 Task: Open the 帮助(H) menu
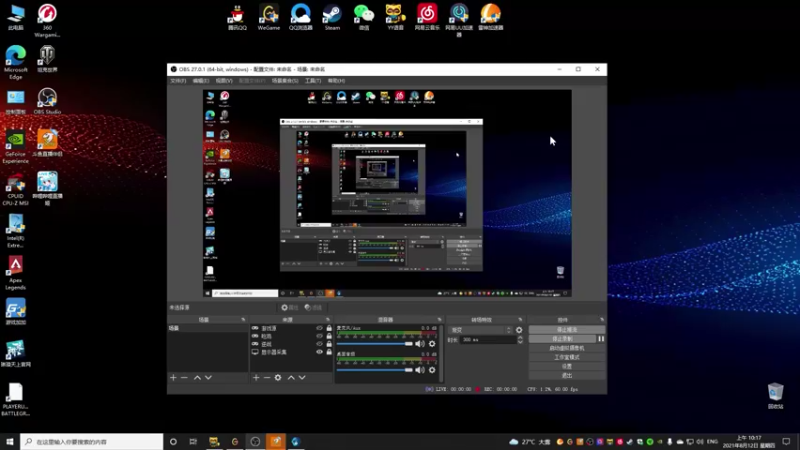point(336,81)
